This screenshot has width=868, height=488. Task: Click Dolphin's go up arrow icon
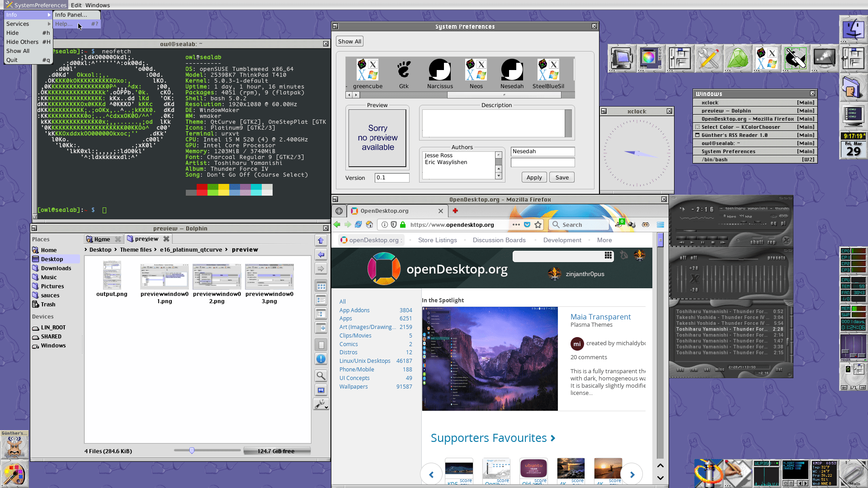coord(321,240)
